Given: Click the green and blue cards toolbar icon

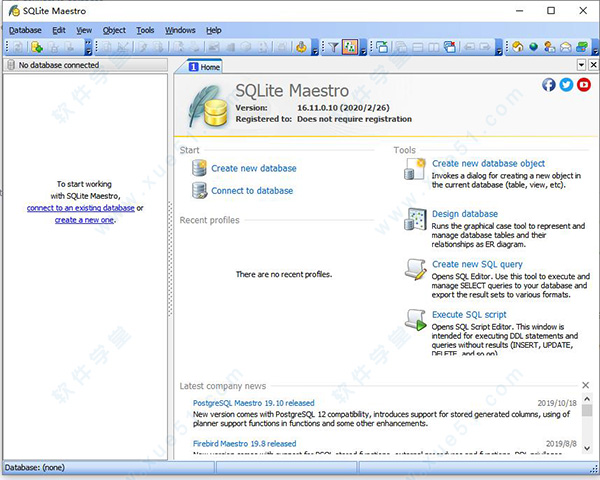Looking at the screenshot, I should tap(582, 47).
